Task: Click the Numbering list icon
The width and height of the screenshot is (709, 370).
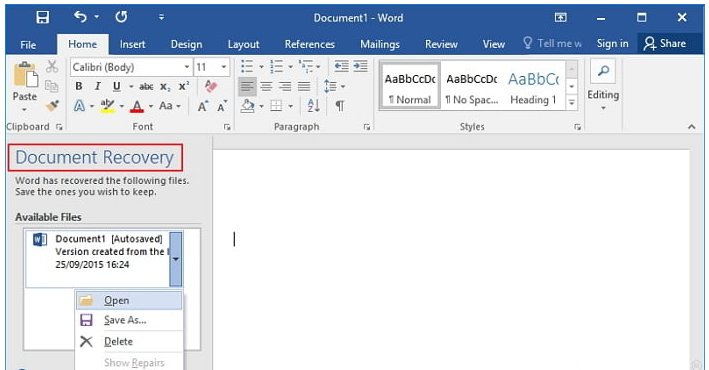Action: point(276,66)
